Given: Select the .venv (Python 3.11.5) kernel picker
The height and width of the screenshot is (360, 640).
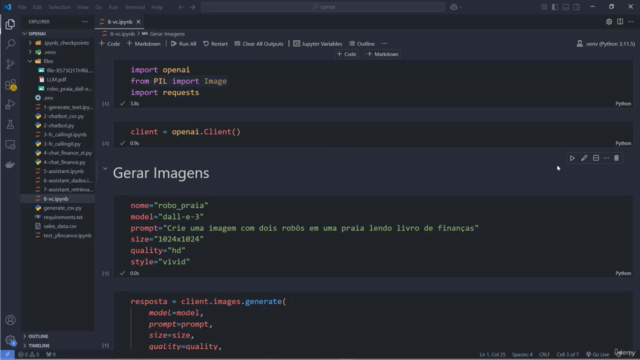Looking at the screenshot, I should (606, 44).
